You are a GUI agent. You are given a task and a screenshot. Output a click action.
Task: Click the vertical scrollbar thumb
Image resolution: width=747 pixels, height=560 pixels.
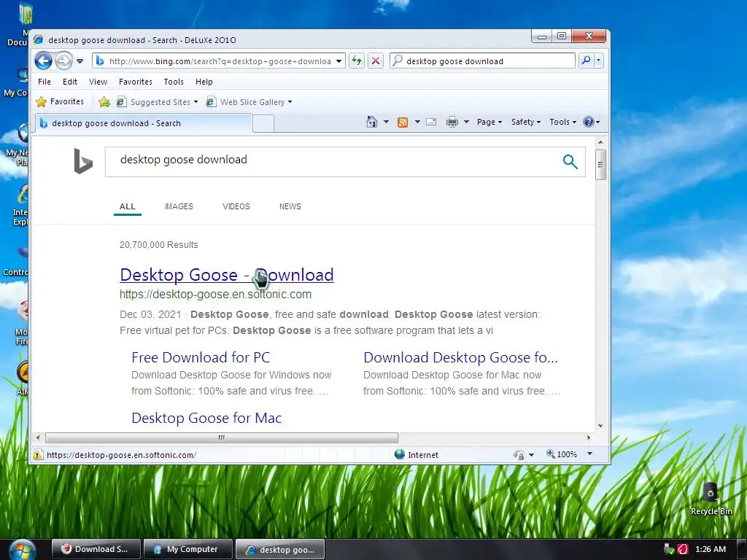600,165
